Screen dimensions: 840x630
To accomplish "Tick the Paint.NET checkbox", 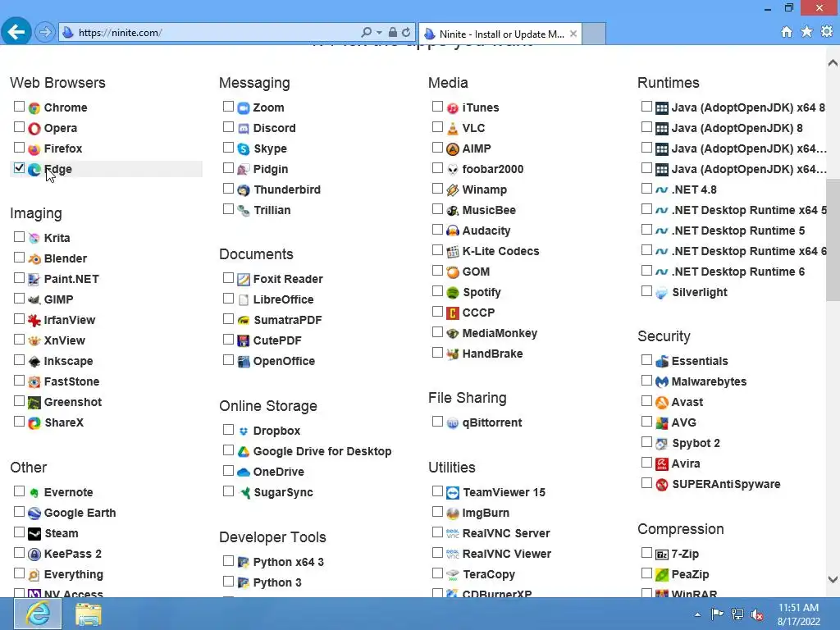I will coord(20,278).
